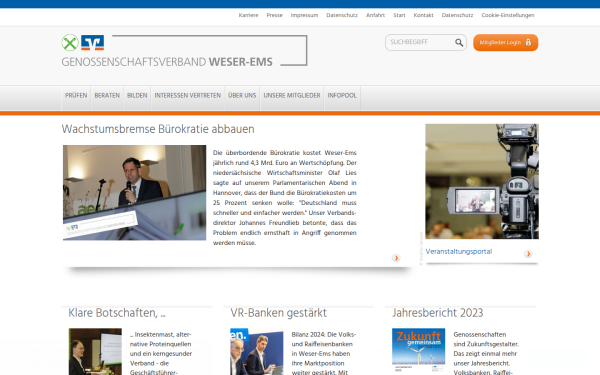Viewport: 600px width, 375px height.
Task: Click the padlock icon on Mitglieder Login
Action: click(x=528, y=42)
